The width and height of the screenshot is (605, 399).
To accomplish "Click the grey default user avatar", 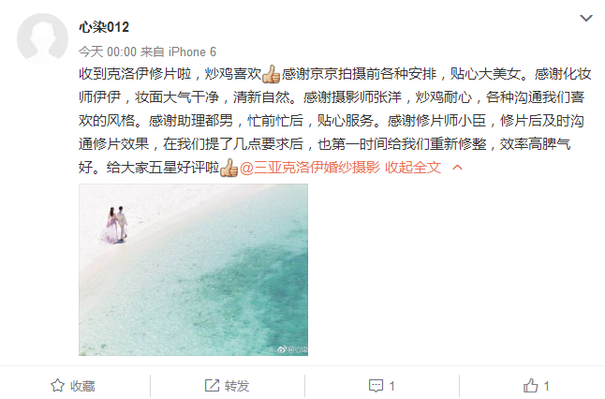I will 42,38.
